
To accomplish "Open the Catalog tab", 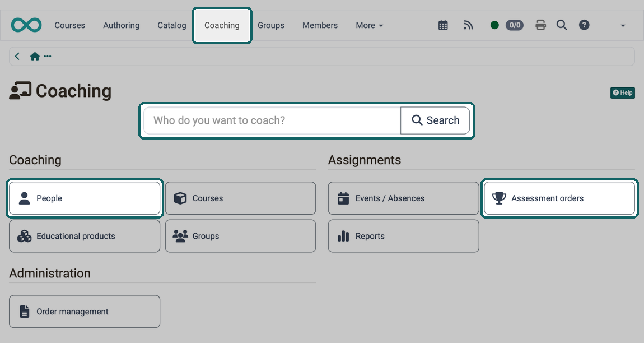I will tap(172, 25).
